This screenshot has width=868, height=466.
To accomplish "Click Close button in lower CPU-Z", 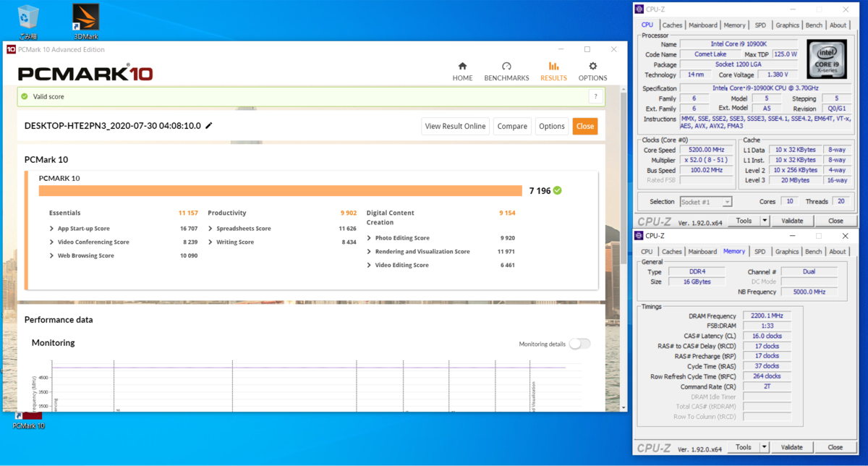I will pos(835,447).
